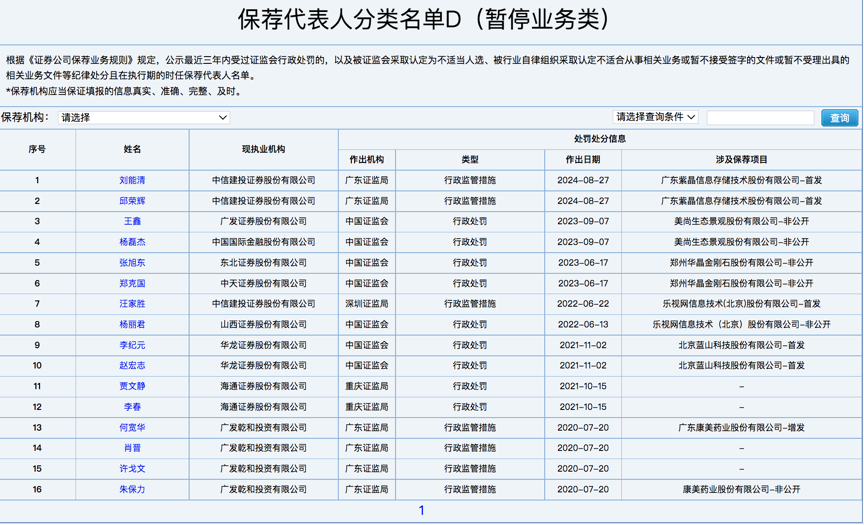
Task: Select 重庆证监局 in row 12
Action: [x=367, y=407]
